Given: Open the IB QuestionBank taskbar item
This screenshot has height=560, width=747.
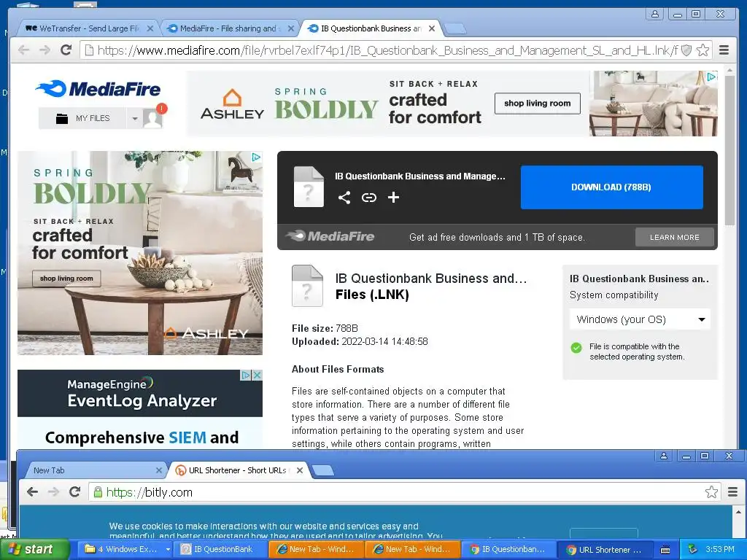Looking at the screenshot, I should click(222, 550).
